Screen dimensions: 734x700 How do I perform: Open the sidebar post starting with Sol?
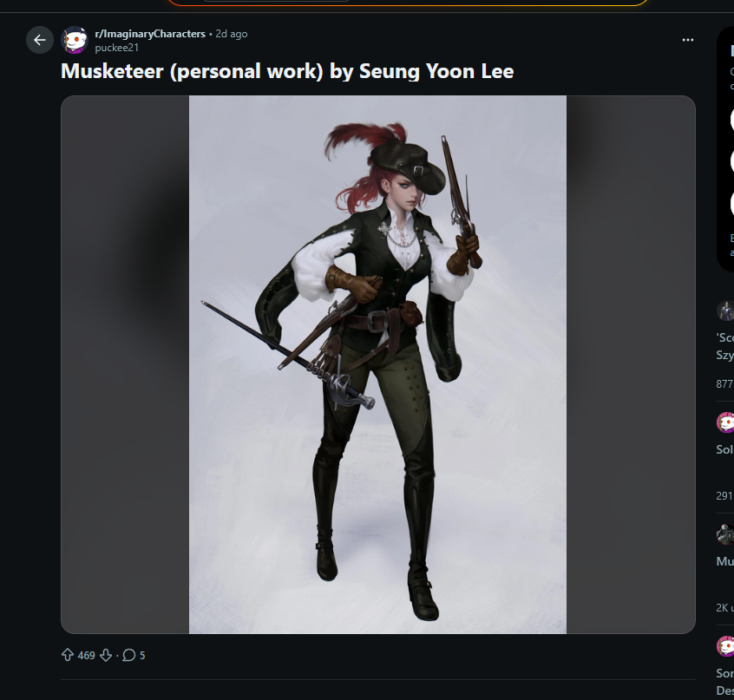724,449
